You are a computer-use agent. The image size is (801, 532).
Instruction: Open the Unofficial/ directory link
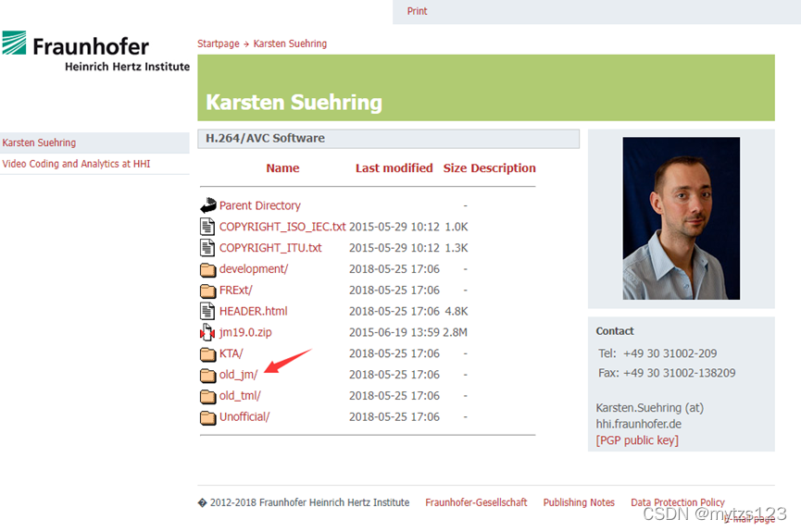[x=244, y=416]
